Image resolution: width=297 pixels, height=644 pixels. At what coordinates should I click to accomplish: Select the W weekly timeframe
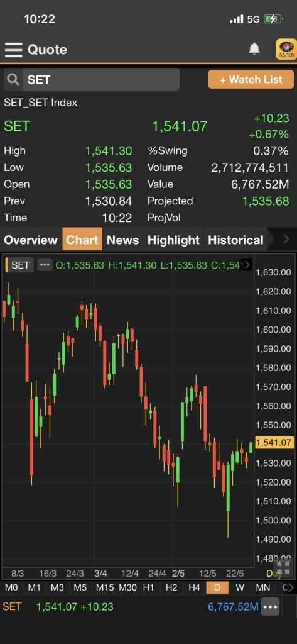[x=240, y=588]
